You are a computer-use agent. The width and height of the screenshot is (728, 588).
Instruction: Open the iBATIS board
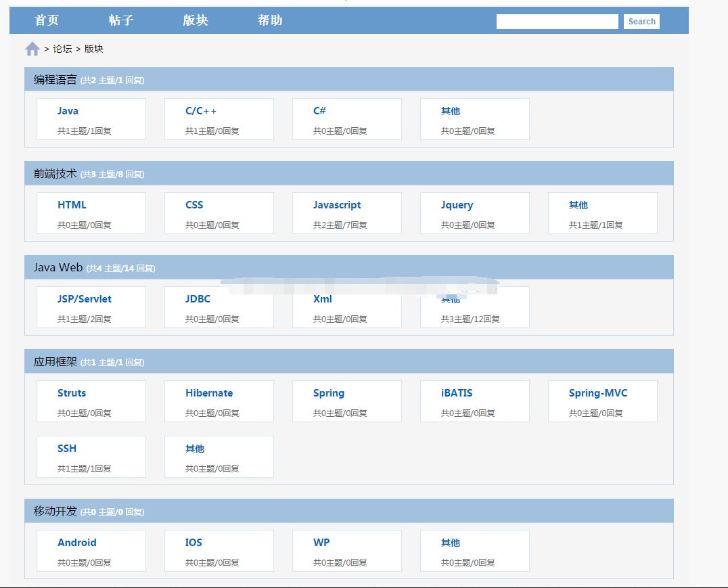457,393
